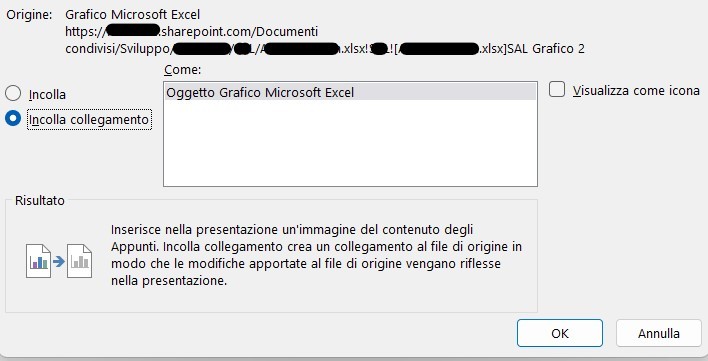Screen dimensions: 708x361
Task: Click the Visualizza come icona label text
Action: [x=636, y=90]
